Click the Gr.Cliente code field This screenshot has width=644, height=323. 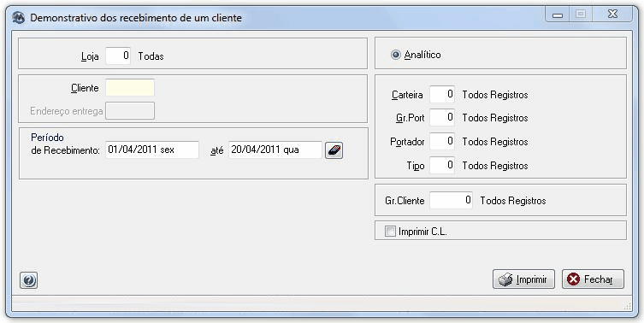coord(451,200)
